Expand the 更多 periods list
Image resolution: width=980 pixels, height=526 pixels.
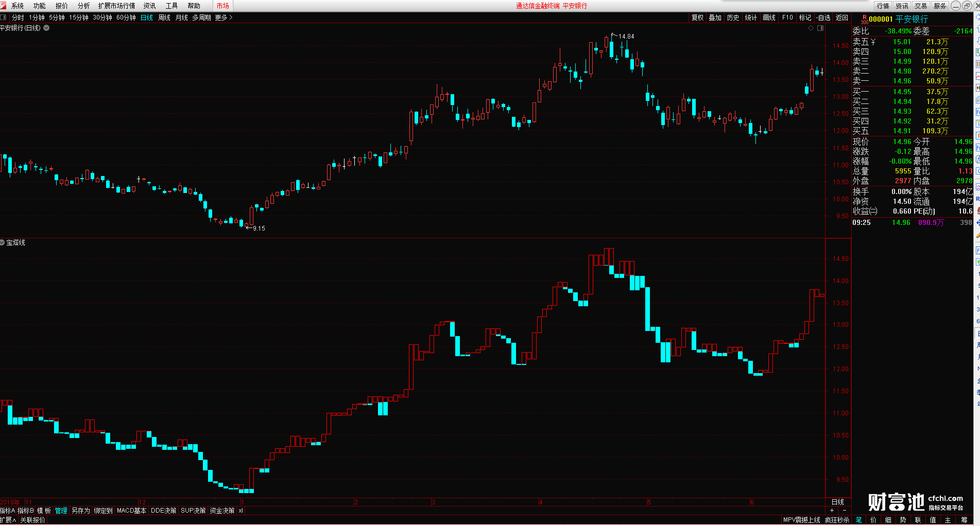(x=223, y=17)
